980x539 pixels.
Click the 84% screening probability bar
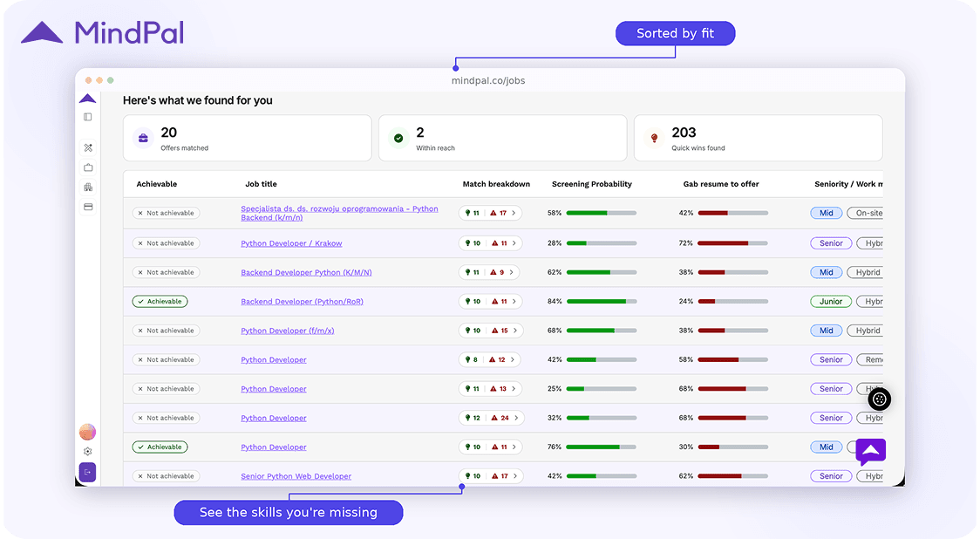pos(602,302)
